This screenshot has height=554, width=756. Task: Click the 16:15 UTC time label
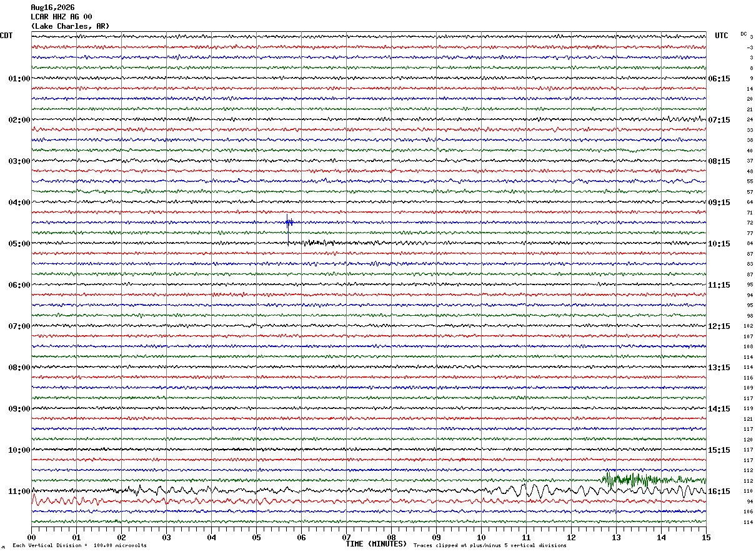[x=719, y=491]
